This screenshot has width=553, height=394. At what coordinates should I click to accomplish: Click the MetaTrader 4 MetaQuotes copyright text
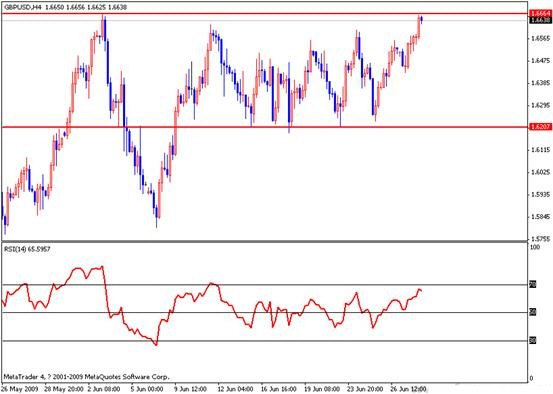tap(87, 376)
